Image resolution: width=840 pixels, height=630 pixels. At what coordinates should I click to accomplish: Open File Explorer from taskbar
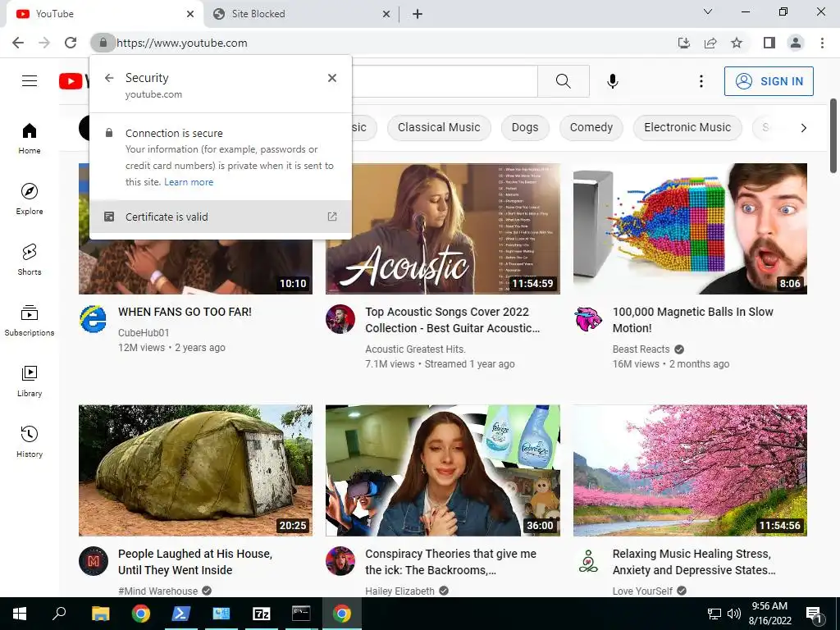(100, 614)
